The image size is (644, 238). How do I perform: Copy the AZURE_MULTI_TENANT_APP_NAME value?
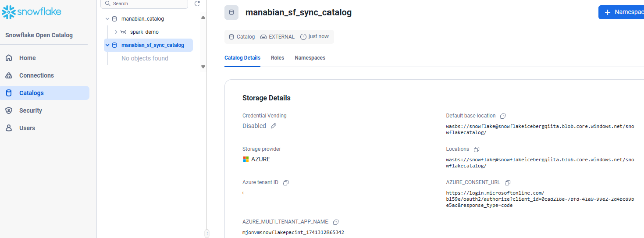pyautogui.click(x=336, y=222)
